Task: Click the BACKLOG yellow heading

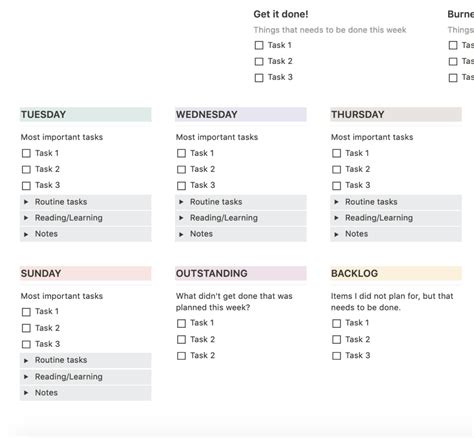Action: [396, 273]
